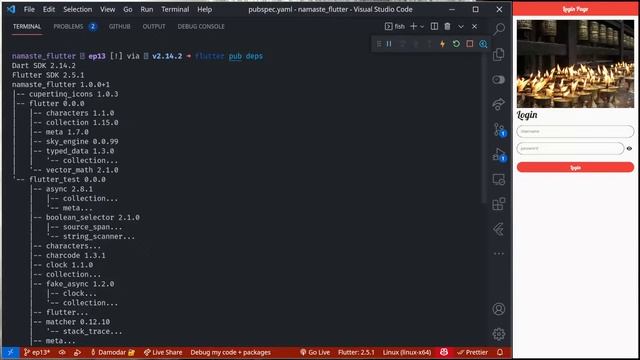Click the password input field in app
Image resolution: width=640 pixels, height=360 pixels.
[x=570, y=148]
